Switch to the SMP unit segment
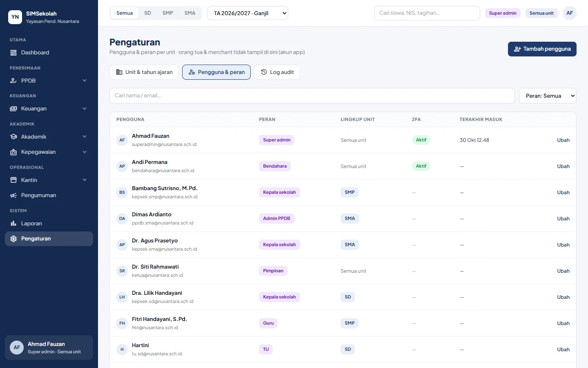 (x=168, y=13)
